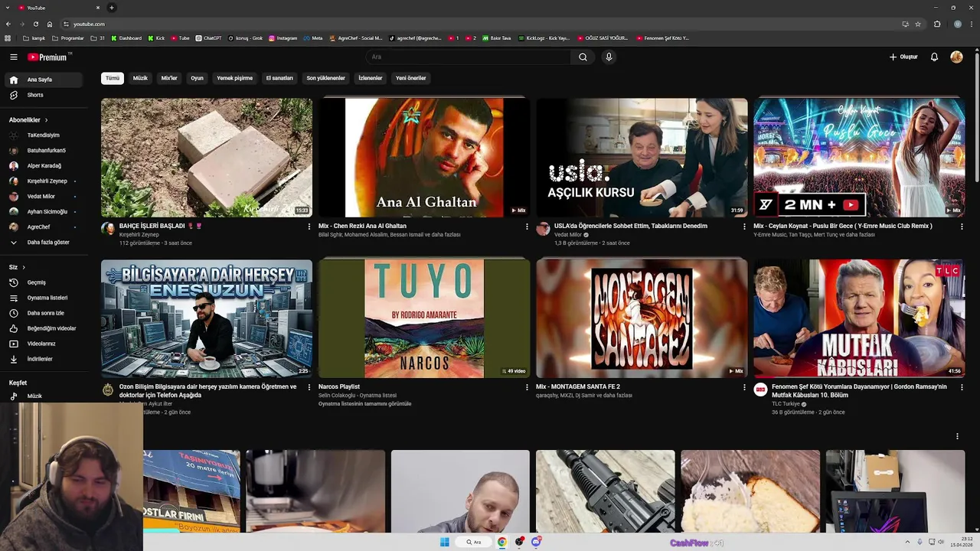Open TaKendisiyim channel subscription
The width and height of the screenshot is (980, 551).
pyautogui.click(x=43, y=135)
